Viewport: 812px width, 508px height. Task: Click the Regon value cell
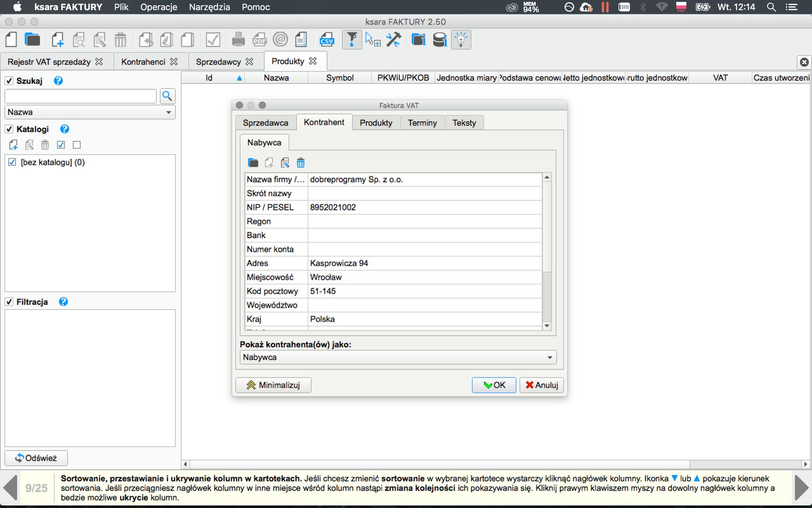pos(425,221)
